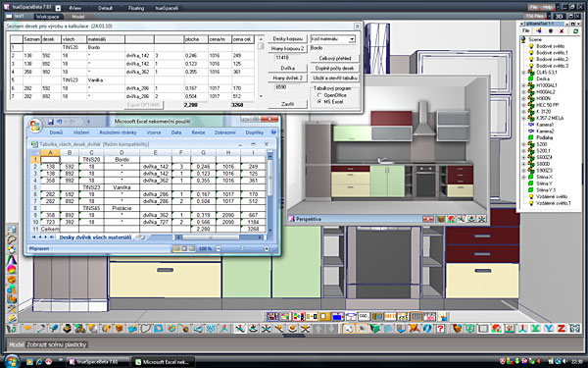Image resolution: width=588 pixels, height=368 pixels.
Task: Select Vzdálené světlo item in scene tree
Action: point(551,197)
